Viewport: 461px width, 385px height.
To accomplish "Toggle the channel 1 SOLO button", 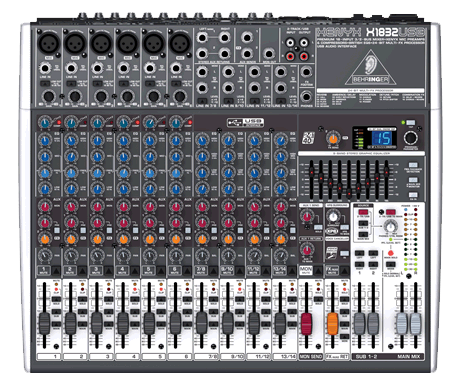I will (x=56, y=299).
